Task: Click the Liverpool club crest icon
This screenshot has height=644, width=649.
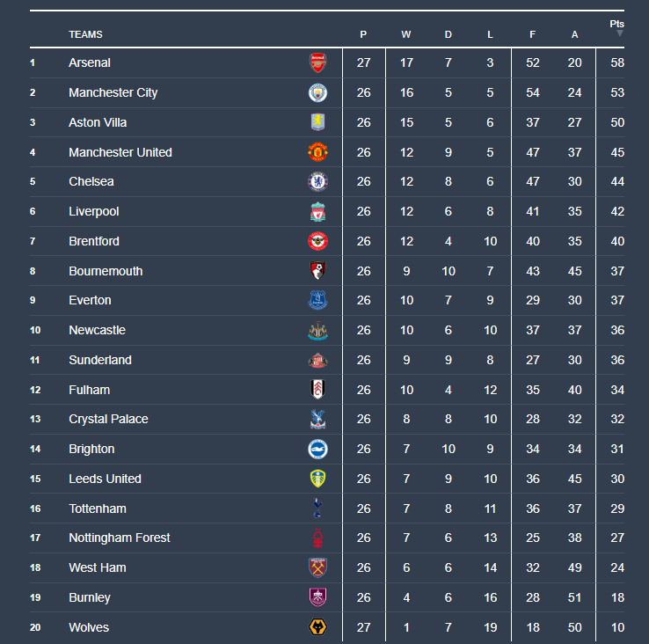Action: click(317, 211)
